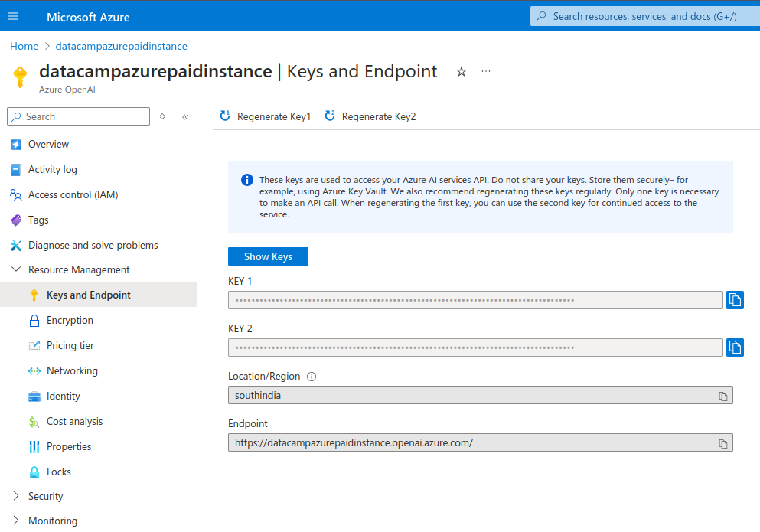Click the Locks padlock icon
The height and width of the screenshot is (532, 760).
click(x=34, y=472)
